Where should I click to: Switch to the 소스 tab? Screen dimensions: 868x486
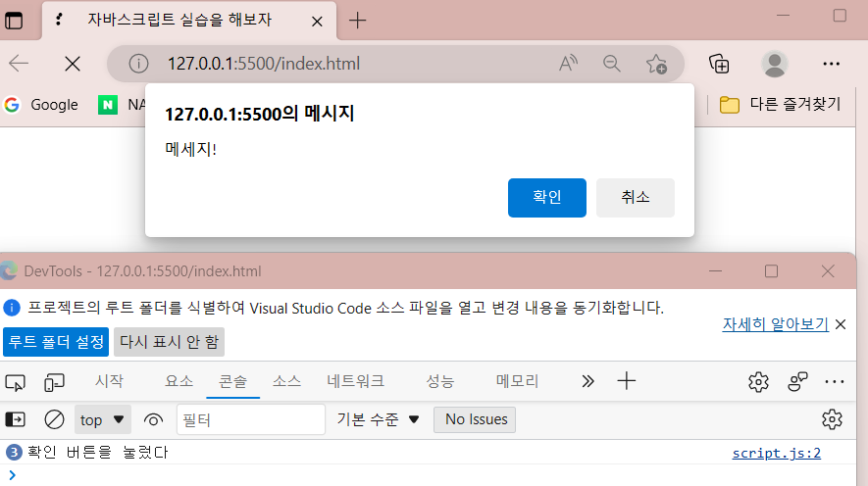(x=286, y=381)
